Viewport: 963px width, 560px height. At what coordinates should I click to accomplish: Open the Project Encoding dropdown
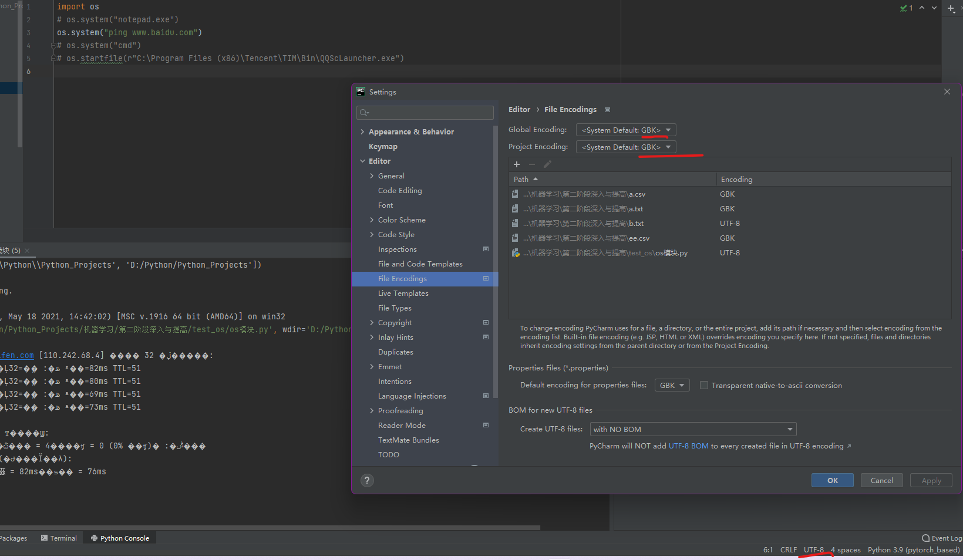[626, 147]
